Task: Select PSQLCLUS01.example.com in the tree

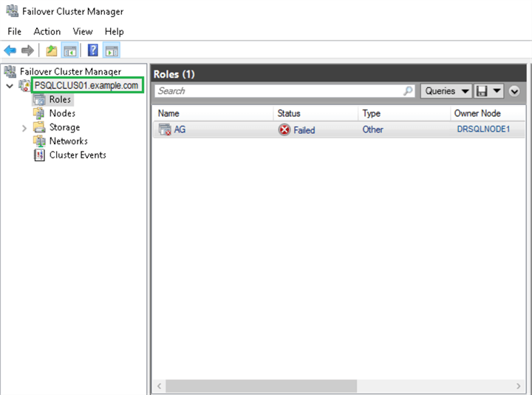Action: tap(86, 85)
